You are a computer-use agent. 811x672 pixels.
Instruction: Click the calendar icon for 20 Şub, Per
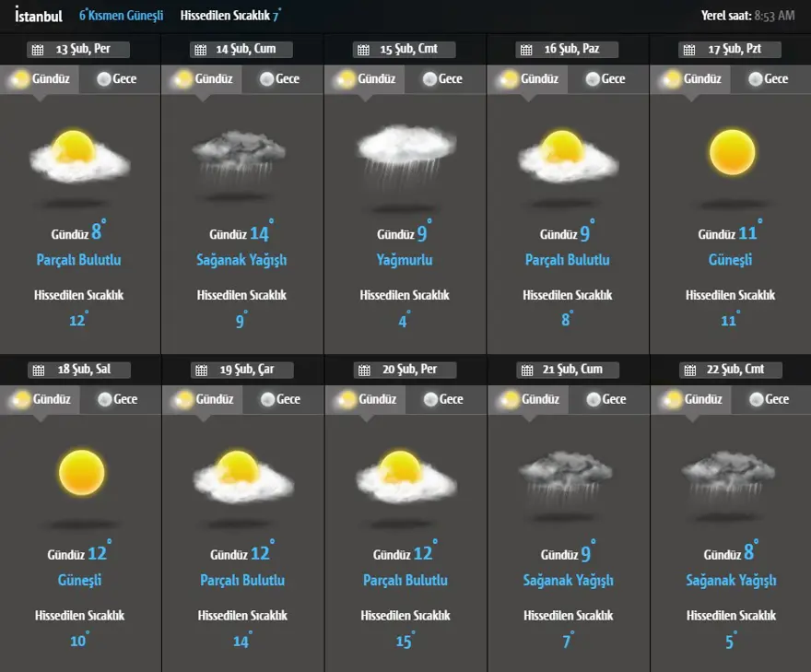coord(364,371)
